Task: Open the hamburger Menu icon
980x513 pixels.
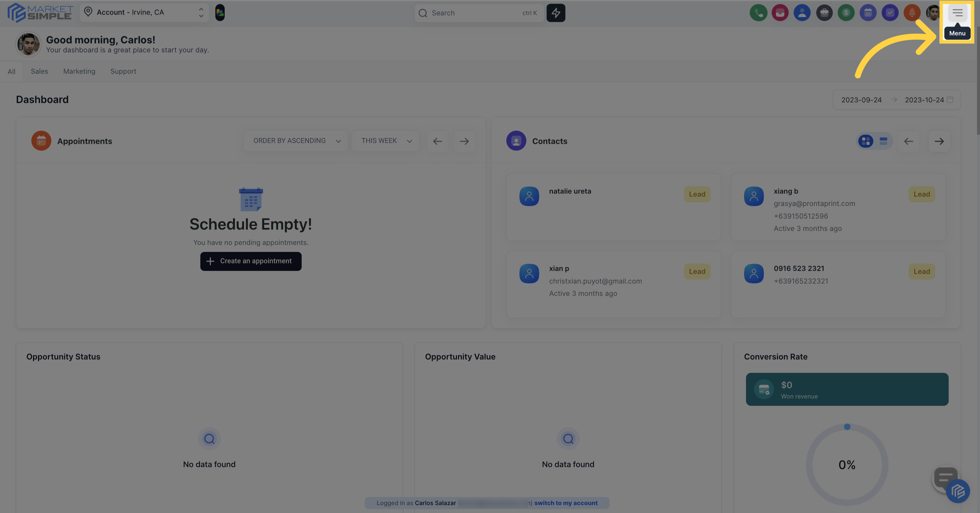Action: 957,13
